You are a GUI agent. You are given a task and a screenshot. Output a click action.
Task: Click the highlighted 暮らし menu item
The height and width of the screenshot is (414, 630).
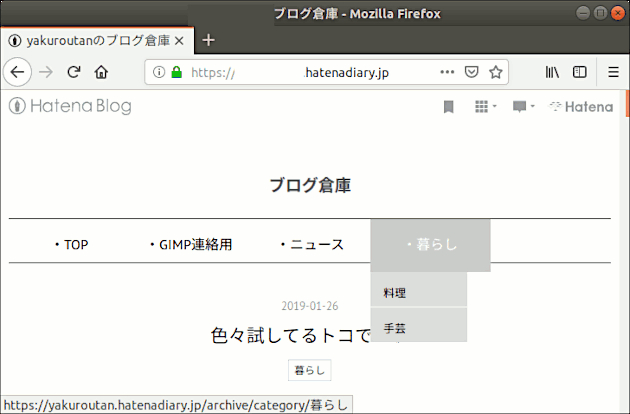430,245
